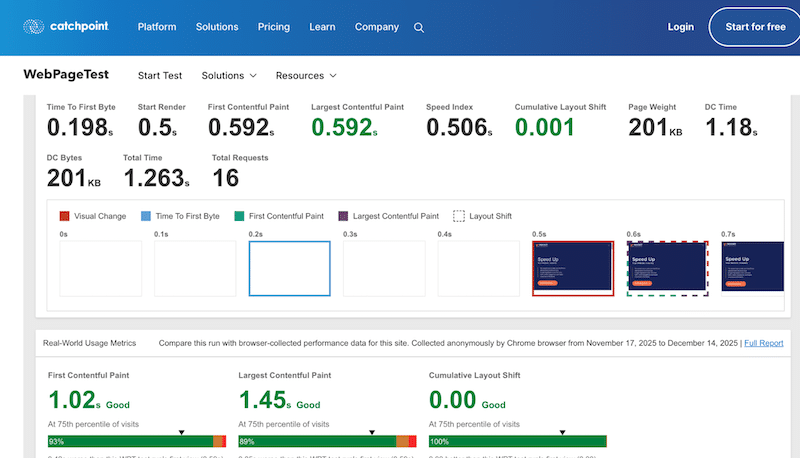Image resolution: width=800 pixels, height=458 pixels.
Task: Open the Platform menu
Action: coord(159,27)
